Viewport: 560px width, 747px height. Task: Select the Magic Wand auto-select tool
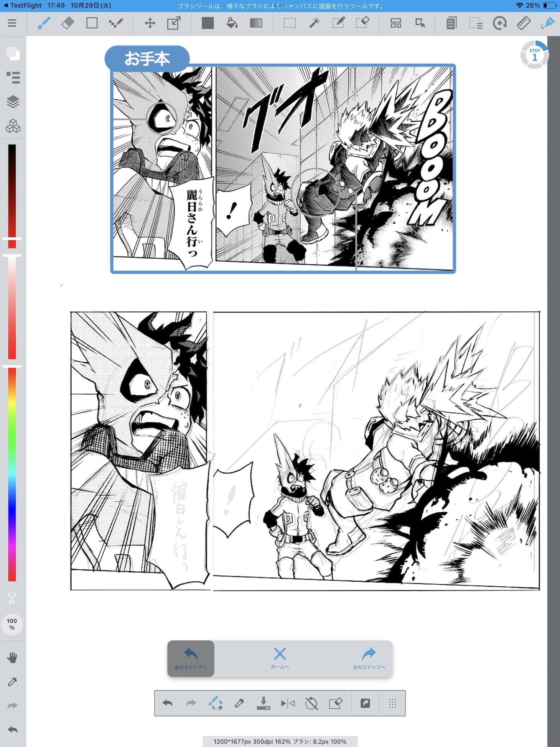314,23
